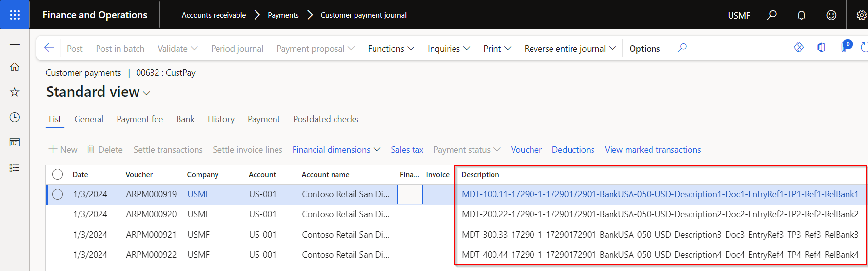
Task: Click the Sales tax button
Action: coord(407,150)
